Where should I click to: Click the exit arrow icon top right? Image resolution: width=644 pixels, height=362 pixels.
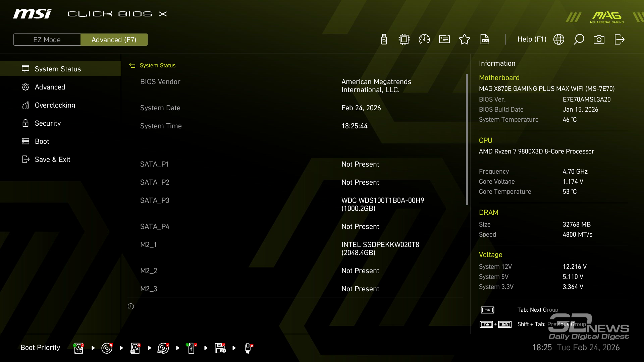coord(619,40)
